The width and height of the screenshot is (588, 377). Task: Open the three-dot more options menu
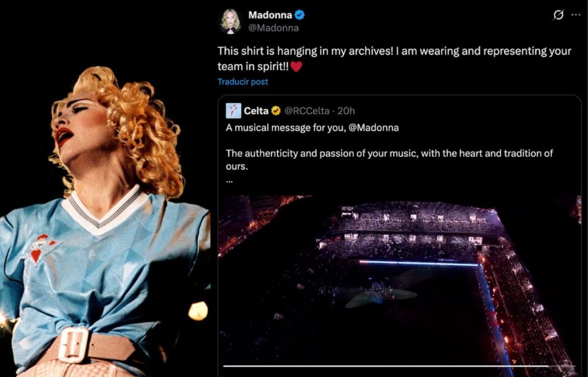tap(576, 15)
